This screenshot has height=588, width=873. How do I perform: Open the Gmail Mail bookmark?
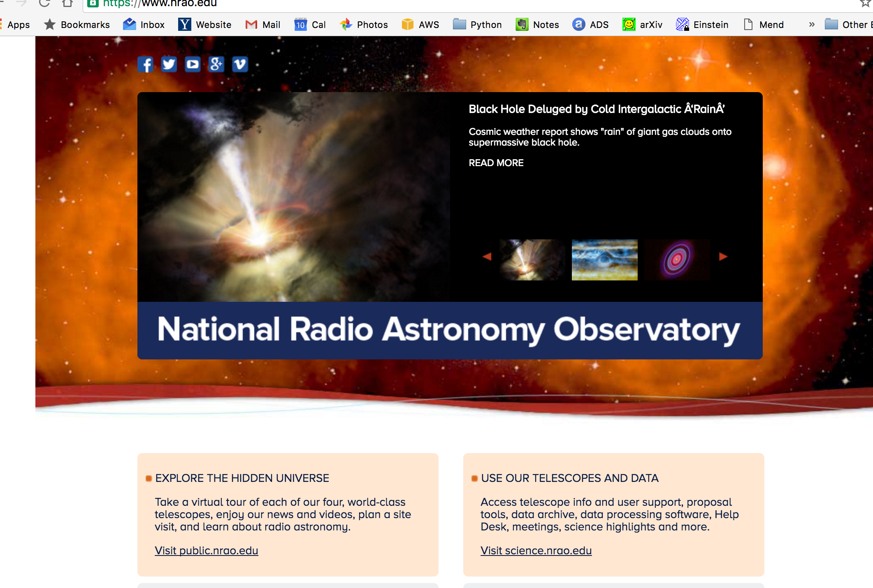(x=262, y=25)
